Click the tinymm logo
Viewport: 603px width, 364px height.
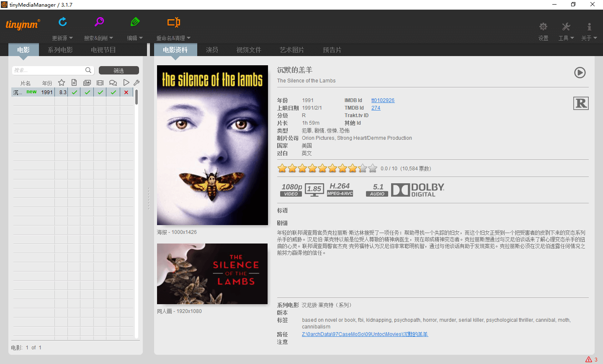[23, 25]
